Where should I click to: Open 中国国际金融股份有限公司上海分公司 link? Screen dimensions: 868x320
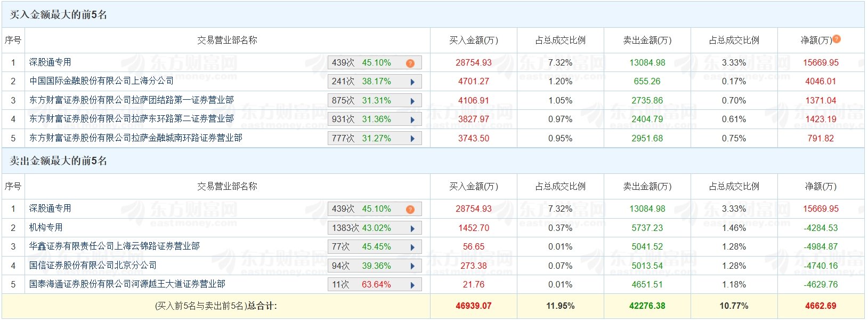(x=101, y=81)
